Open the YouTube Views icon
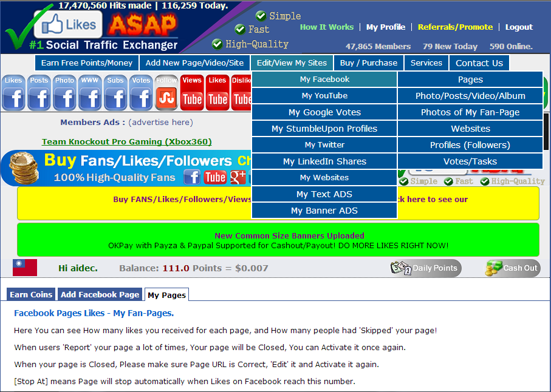This screenshot has height=392, width=551. [x=192, y=93]
